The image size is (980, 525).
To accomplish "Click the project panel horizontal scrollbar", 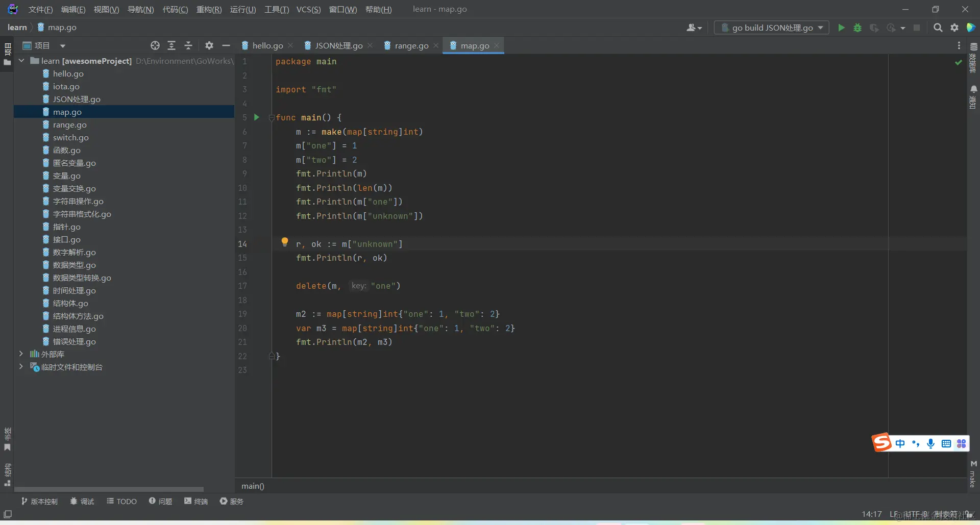I will 109,489.
